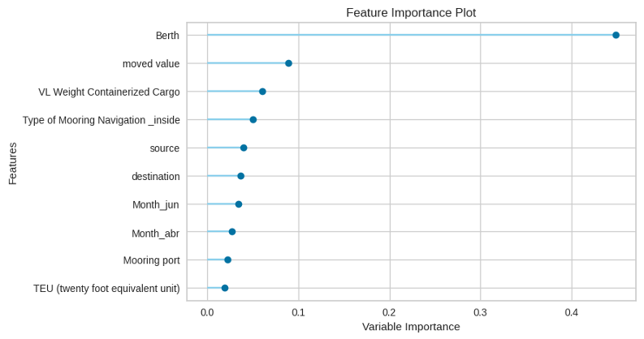This screenshot has height=339, width=644.
Task: Select the Type of Mooring Navigation marker dot
Action: pos(253,120)
